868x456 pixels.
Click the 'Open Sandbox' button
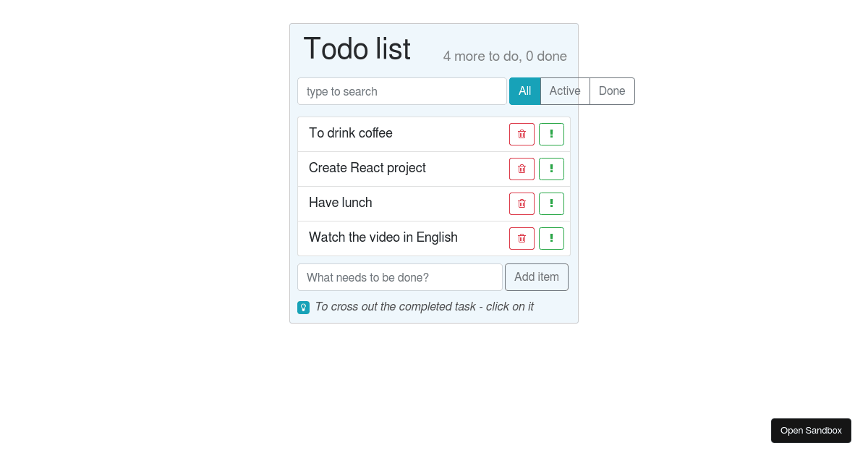click(x=811, y=430)
